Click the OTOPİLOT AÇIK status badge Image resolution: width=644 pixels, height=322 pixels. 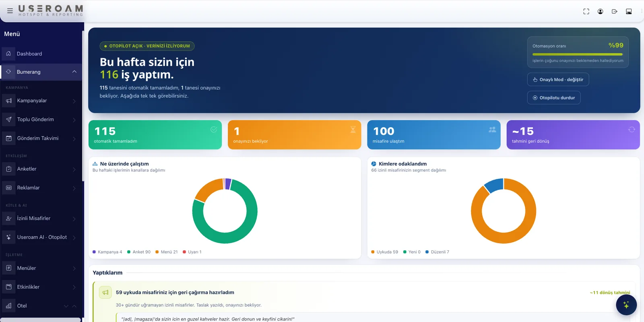(147, 46)
